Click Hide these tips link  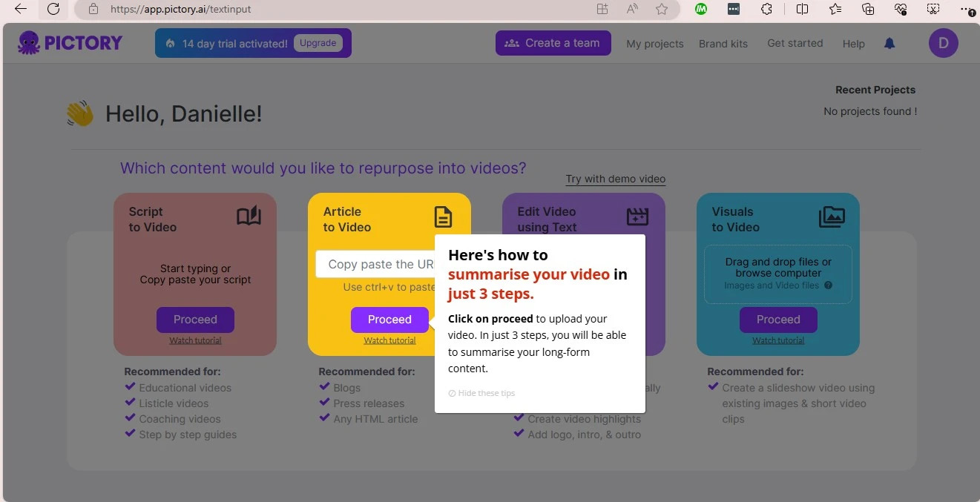tap(481, 393)
